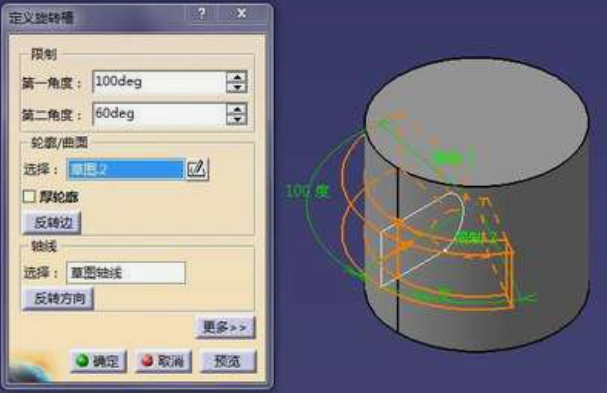Viewport: 607px width, 393px height.
Task: Click the green 100 度 angle label in viewport
Action: coord(307,191)
